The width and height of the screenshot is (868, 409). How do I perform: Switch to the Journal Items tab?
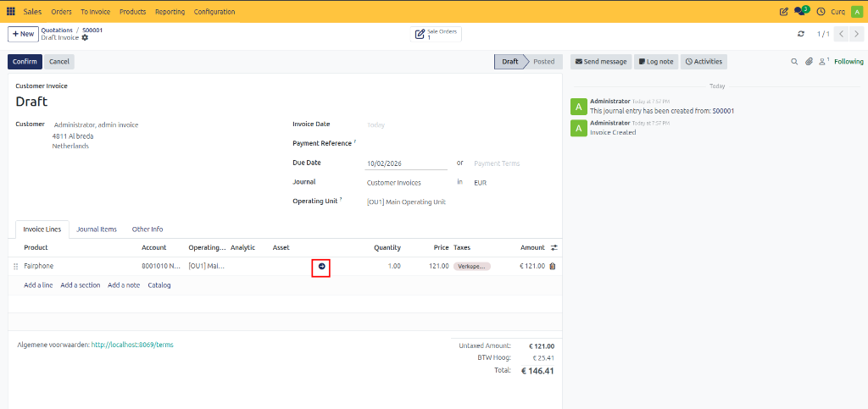point(97,229)
